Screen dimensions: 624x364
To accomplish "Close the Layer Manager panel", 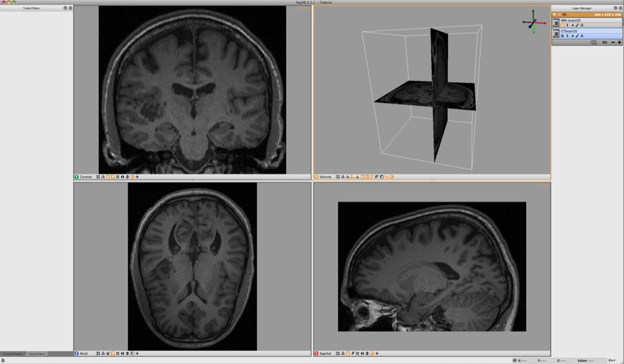I will [621, 8].
